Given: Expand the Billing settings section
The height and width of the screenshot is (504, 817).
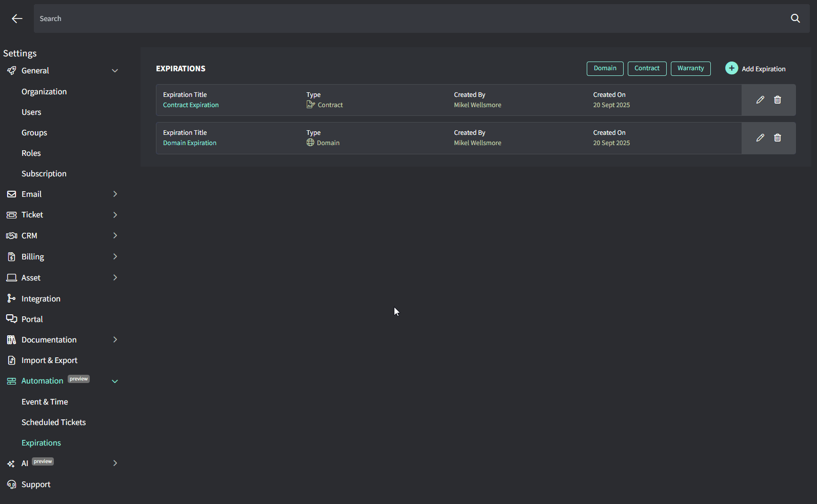Looking at the screenshot, I should click(x=115, y=257).
